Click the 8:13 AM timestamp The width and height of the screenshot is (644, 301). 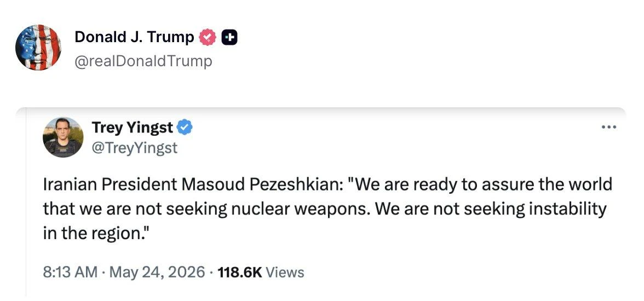[x=70, y=272]
